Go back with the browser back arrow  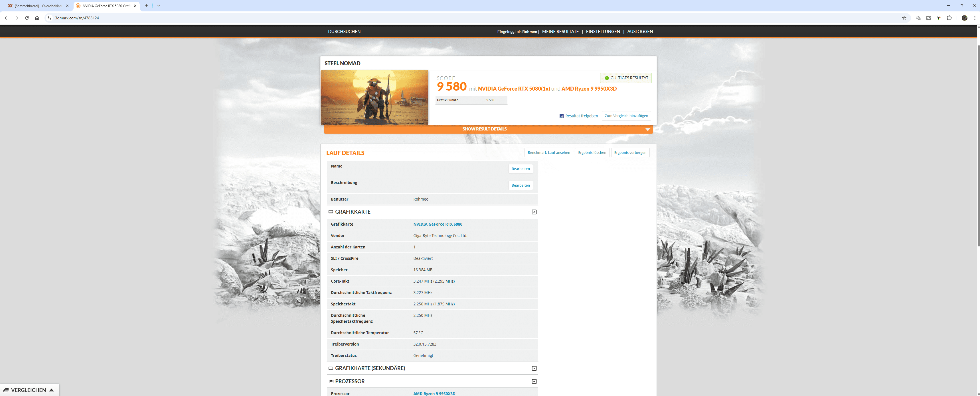pyautogui.click(x=6, y=18)
